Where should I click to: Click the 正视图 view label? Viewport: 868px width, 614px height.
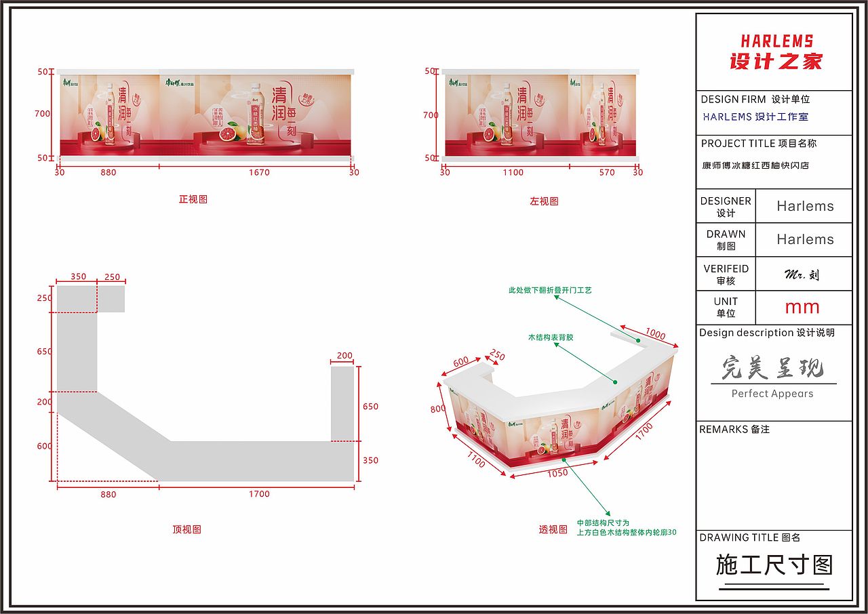point(193,199)
